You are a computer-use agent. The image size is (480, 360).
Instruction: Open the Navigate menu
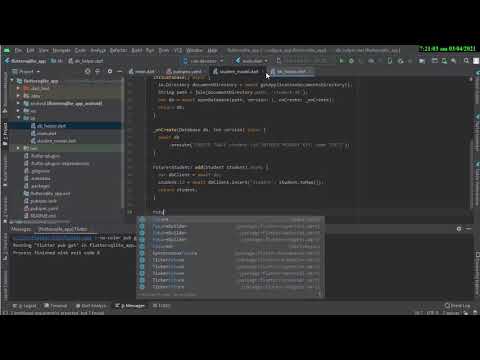(61, 50)
